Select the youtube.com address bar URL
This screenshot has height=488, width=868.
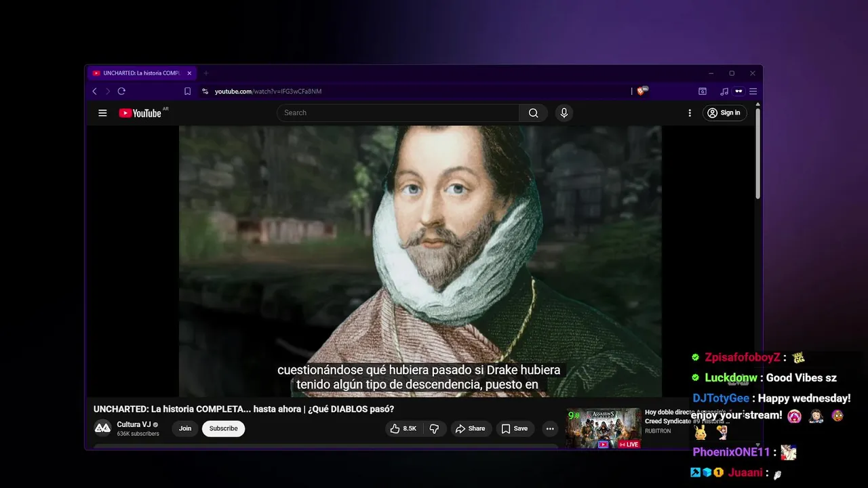coord(268,91)
